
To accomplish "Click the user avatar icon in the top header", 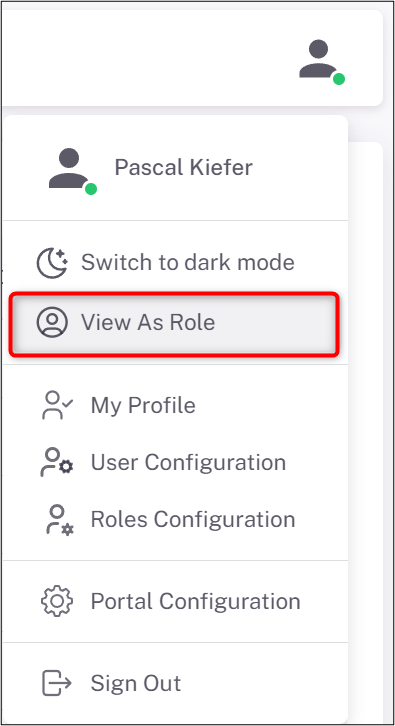I will 321,61.
